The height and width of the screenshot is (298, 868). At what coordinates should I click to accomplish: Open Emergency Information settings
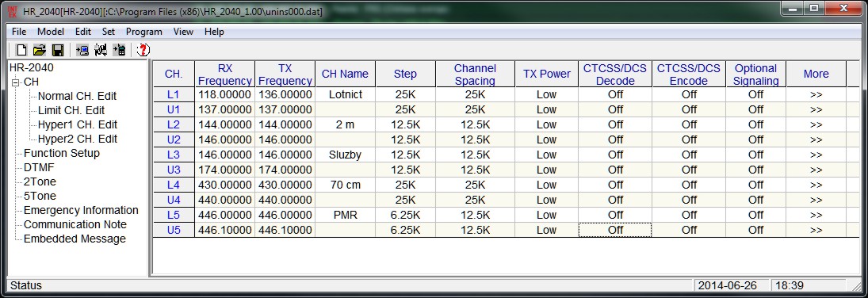(82, 210)
